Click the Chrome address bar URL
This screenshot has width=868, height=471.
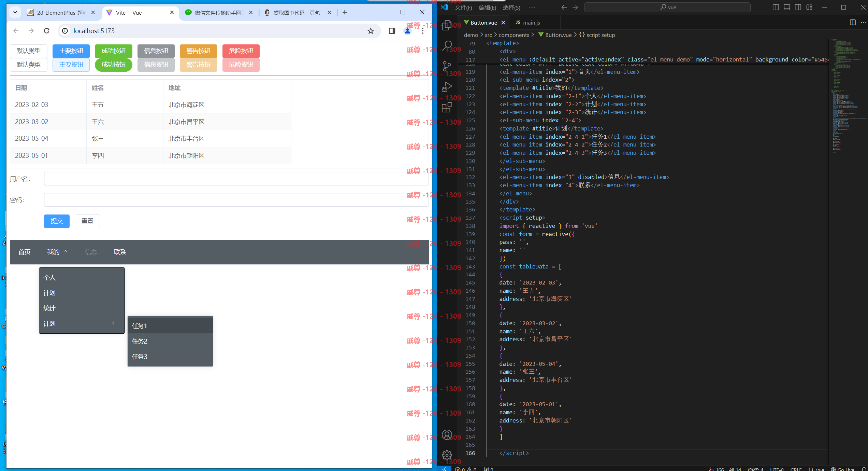click(94, 31)
